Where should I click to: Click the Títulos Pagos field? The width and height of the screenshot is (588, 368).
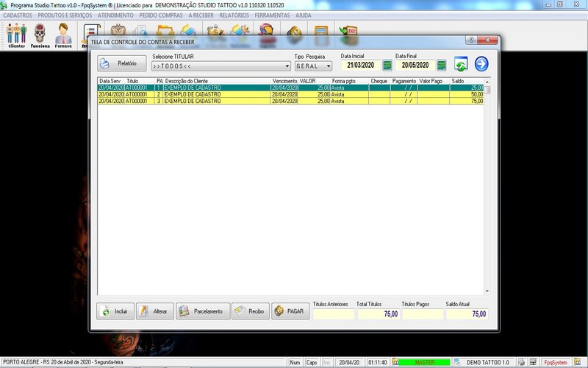423,314
